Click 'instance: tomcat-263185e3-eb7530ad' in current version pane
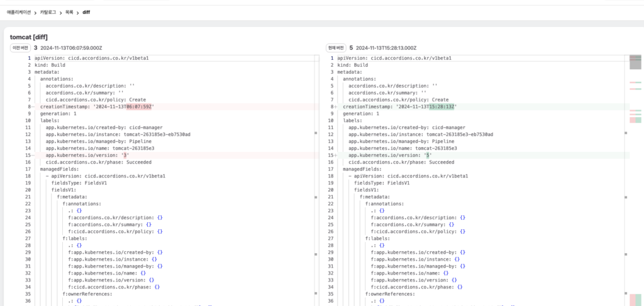 coord(421,135)
